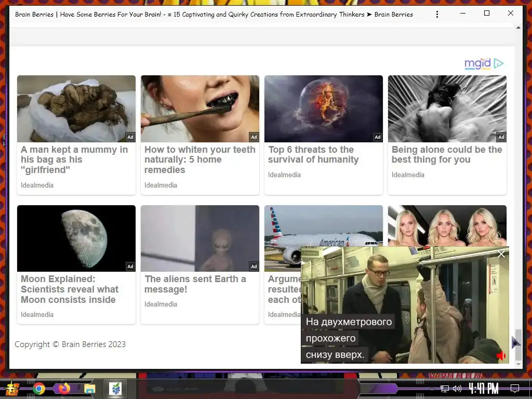532x399 pixels.
Task: Click Idealmedia under the mummy article
Action: coord(37,185)
